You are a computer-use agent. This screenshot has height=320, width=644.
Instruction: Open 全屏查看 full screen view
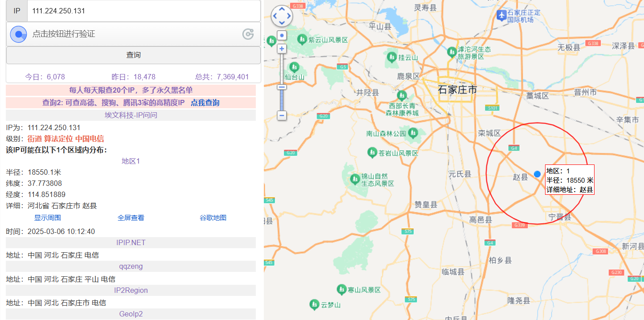point(131,217)
